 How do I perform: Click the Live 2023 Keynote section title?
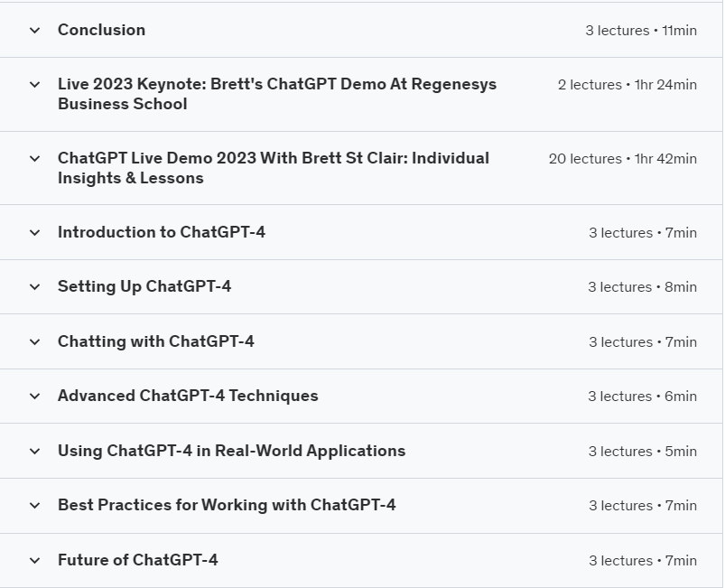tap(277, 94)
